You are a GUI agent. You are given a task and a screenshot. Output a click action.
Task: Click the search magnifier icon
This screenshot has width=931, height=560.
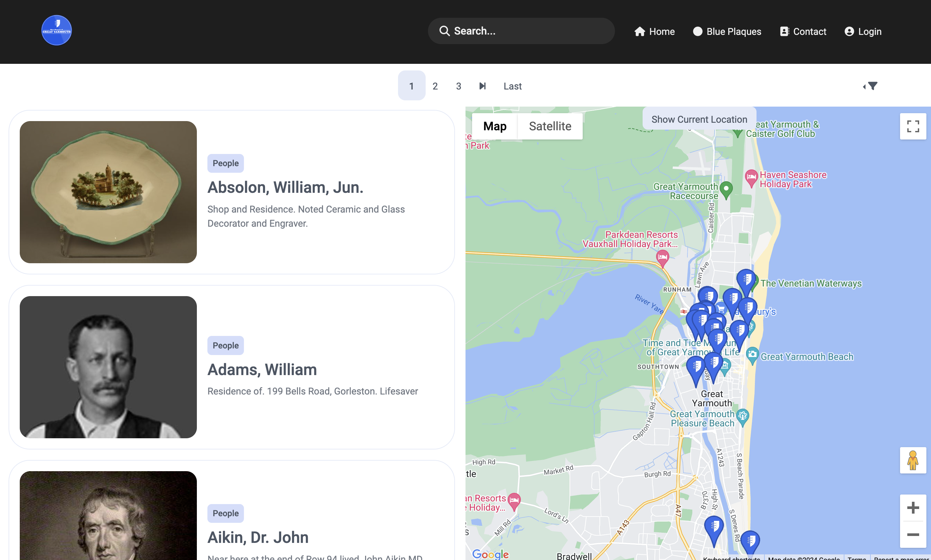444,31
